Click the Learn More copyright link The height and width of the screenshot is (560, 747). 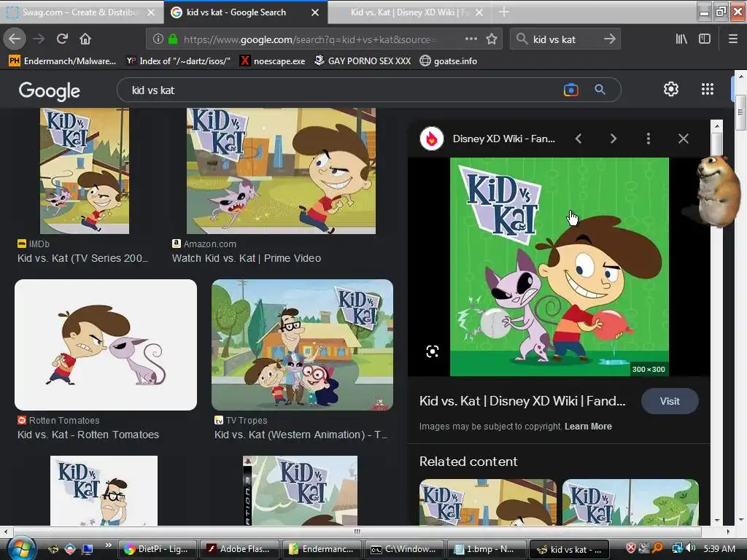point(588,426)
